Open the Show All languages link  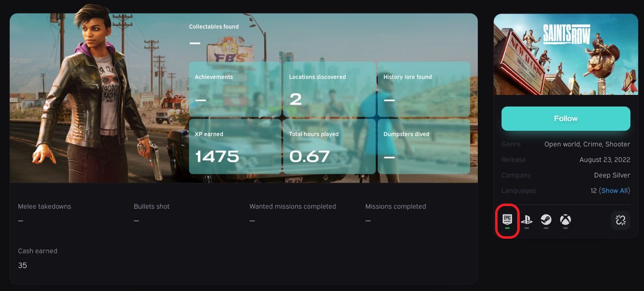tap(614, 191)
